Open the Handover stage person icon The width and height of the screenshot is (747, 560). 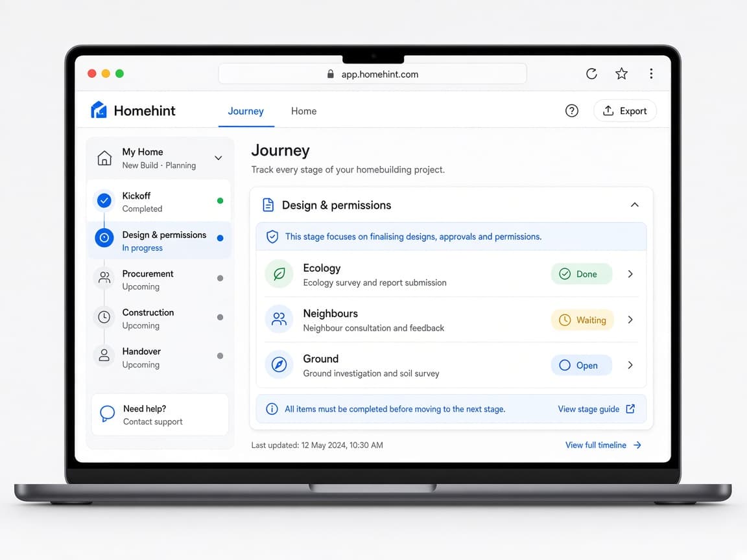coord(104,355)
